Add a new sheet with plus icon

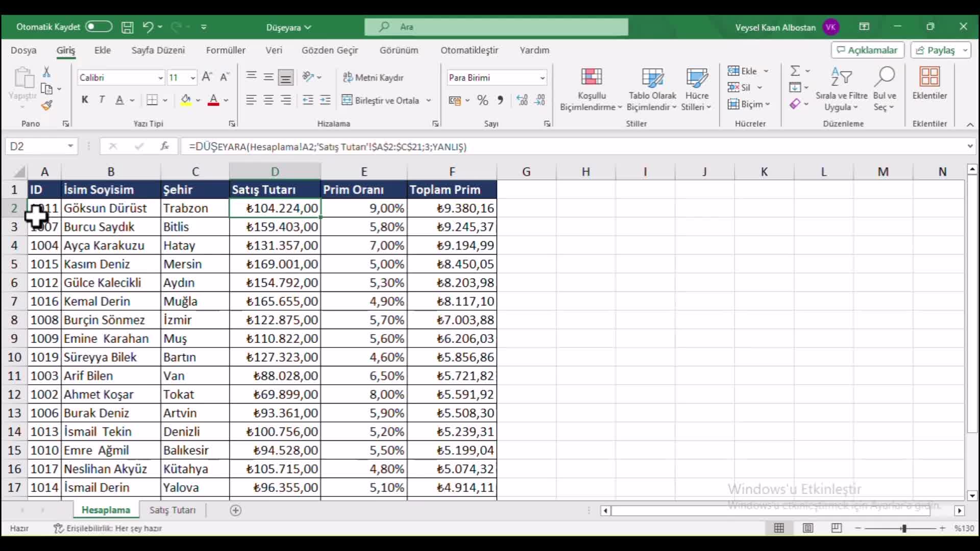click(235, 510)
